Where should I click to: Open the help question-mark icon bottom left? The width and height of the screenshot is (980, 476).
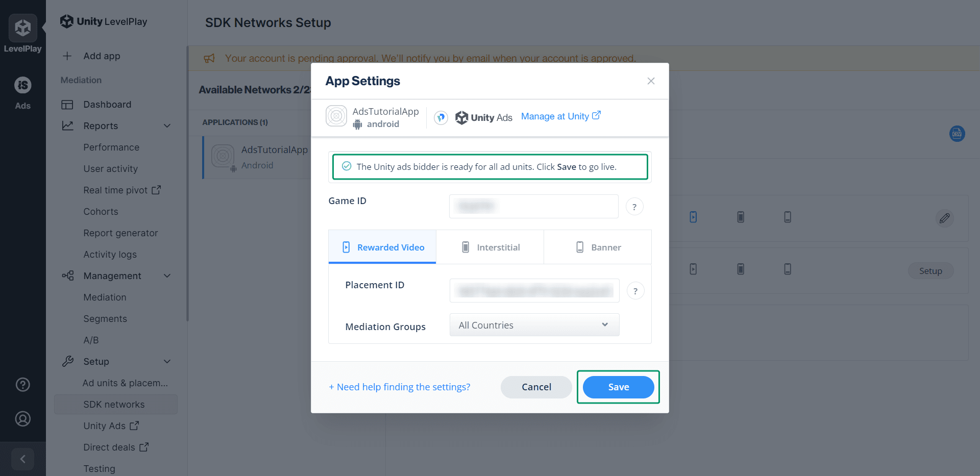tap(22, 384)
